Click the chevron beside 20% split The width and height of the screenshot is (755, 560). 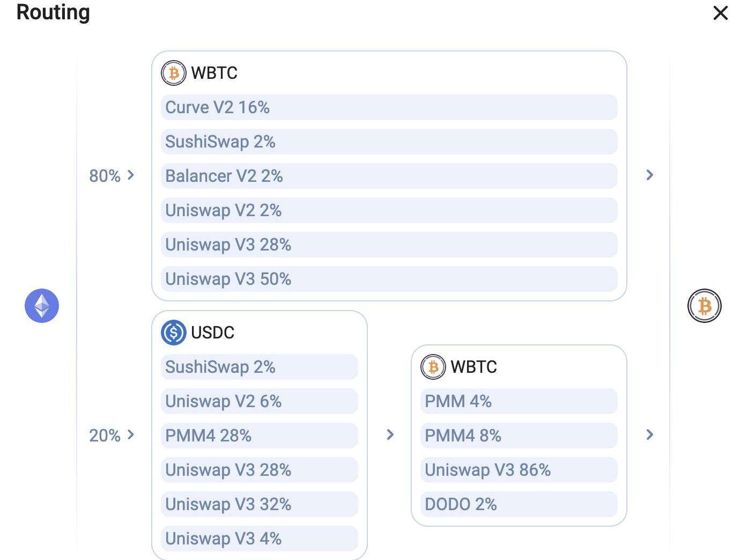pos(131,435)
